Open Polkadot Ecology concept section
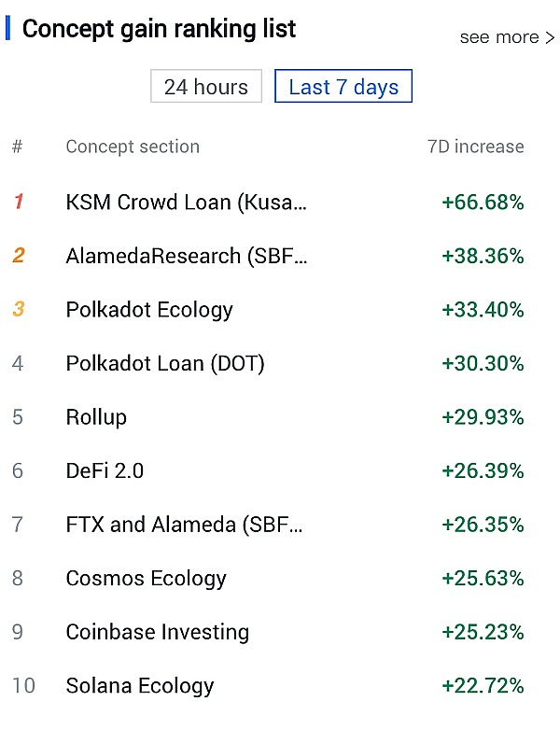The width and height of the screenshot is (560, 729). [149, 310]
